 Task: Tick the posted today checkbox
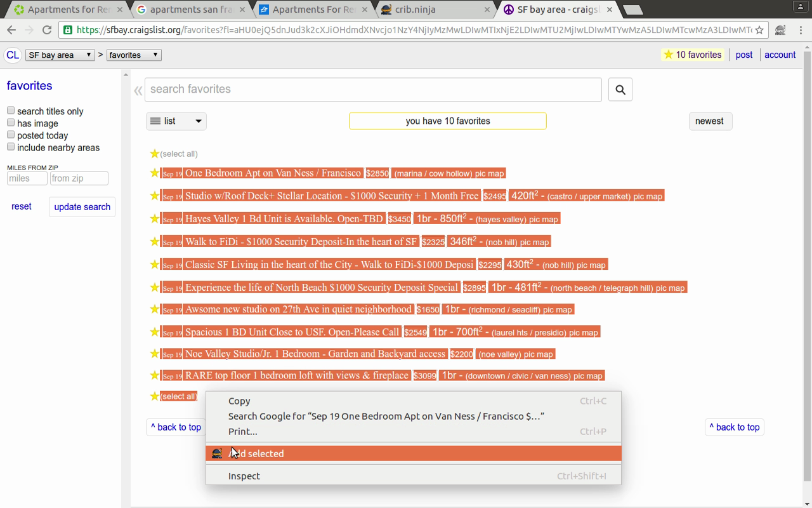pyautogui.click(x=11, y=135)
